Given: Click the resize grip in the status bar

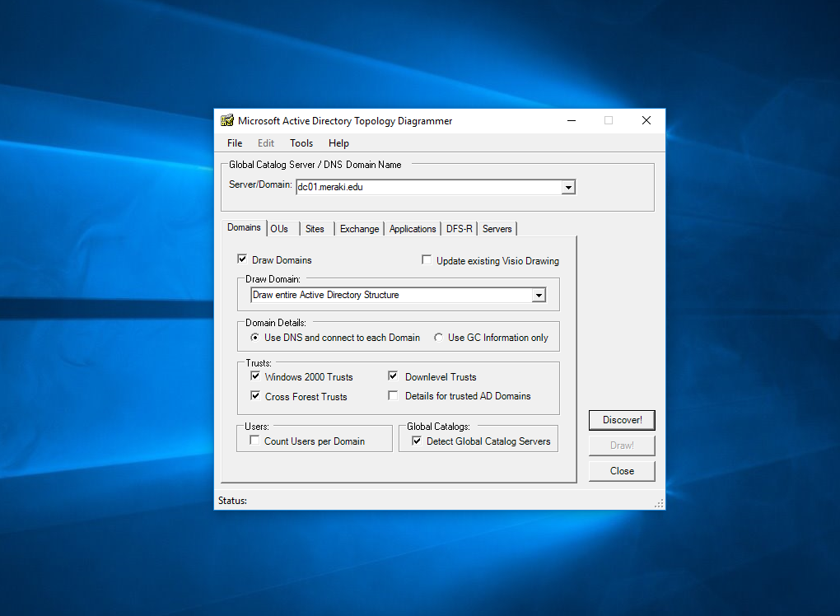Looking at the screenshot, I should pyautogui.click(x=659, y=503).
